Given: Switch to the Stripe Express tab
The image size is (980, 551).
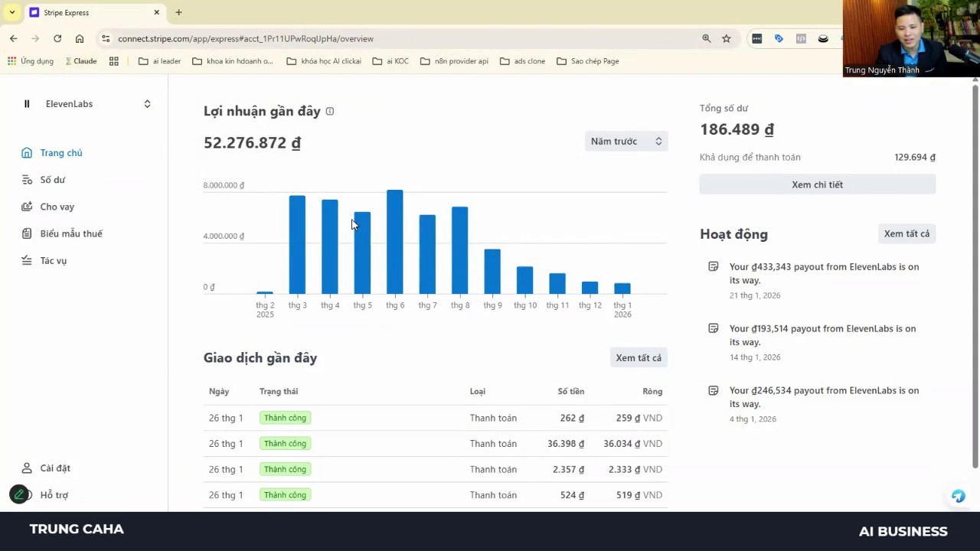Looking at the screenshot, I should (93, 12).
